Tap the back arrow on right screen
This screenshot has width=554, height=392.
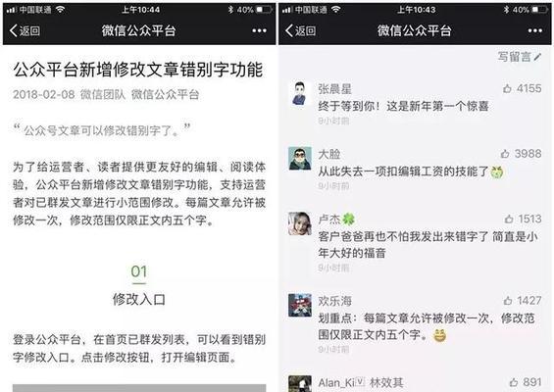pos(300,30)
